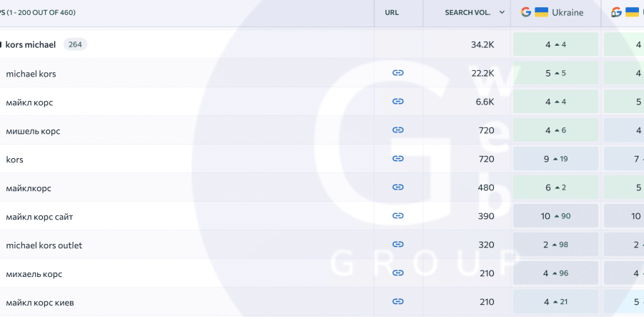The width and height of the screenshot is (644, 317).
Task: Click link icon in майкл корс row
Action: 398,102
